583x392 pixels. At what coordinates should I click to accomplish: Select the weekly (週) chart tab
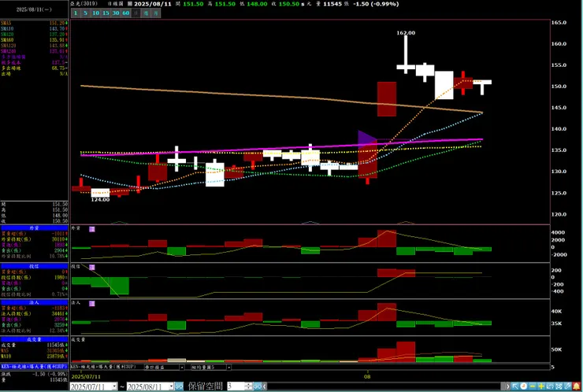coord(146,13)
